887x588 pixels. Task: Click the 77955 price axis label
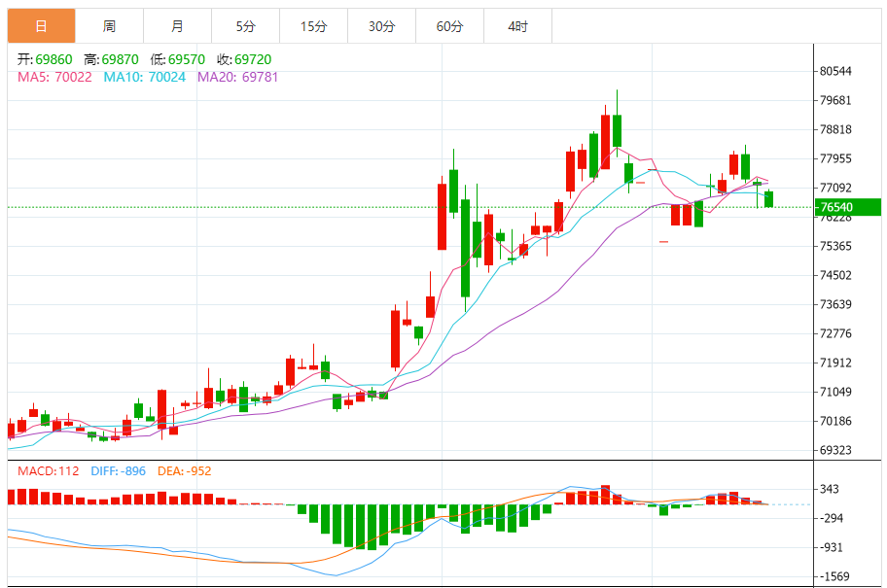point(835,158)
